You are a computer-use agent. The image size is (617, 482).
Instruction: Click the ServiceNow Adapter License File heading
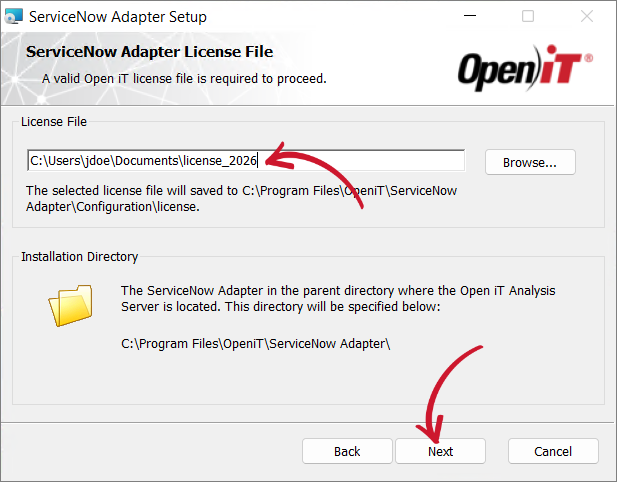coord(149,52)
